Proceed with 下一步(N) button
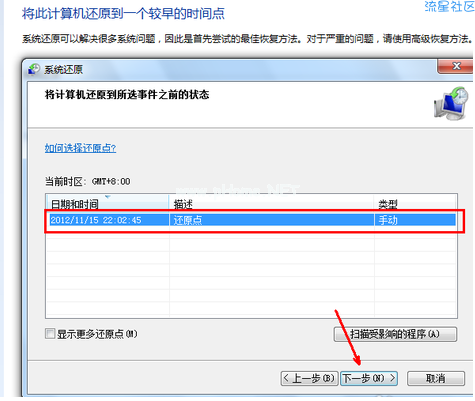 pyautogui.click(x=369, y=378)
